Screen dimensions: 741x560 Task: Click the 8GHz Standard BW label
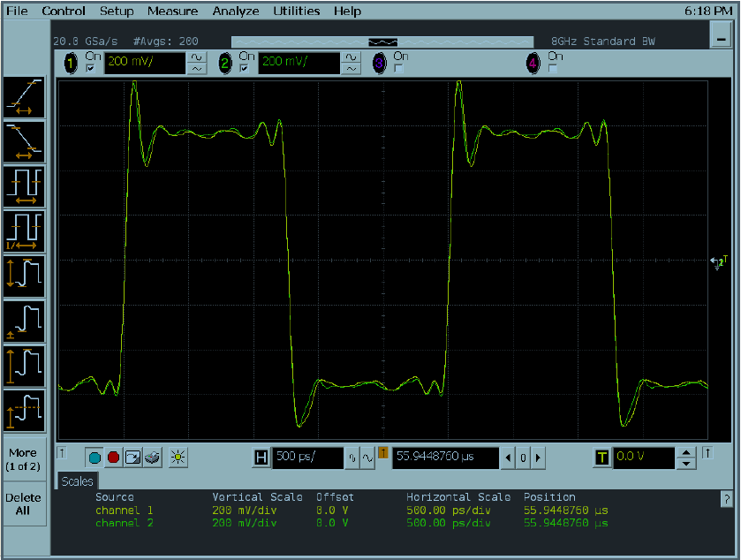pos(603,42)
